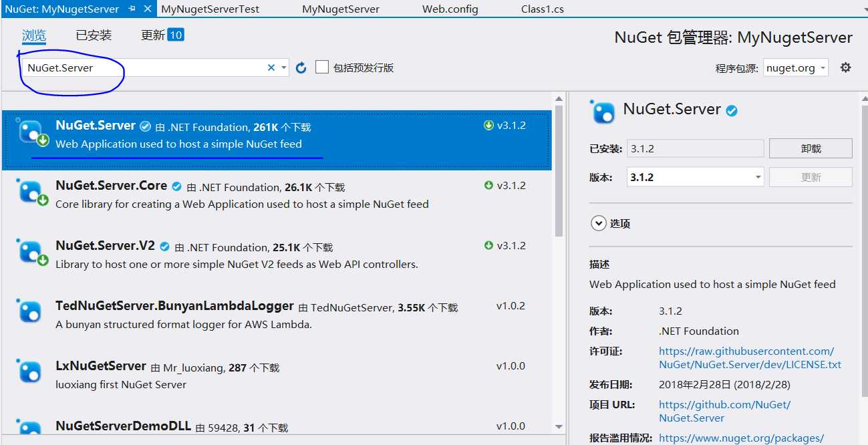The image size is (868, 445).
Task: Click 'A bunyan structured format logger' description
Action: coord(184,324)
